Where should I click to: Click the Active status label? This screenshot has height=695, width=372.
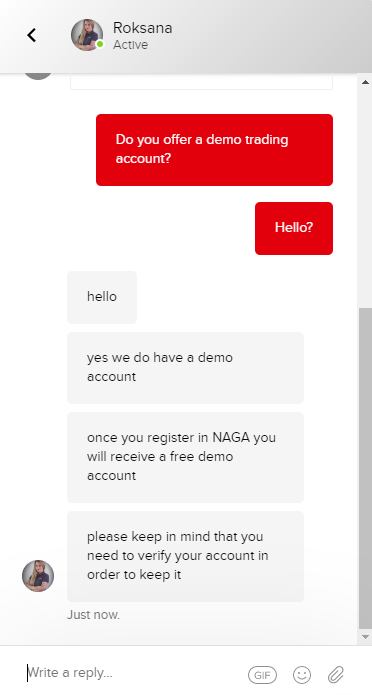[x=130, y=45]
